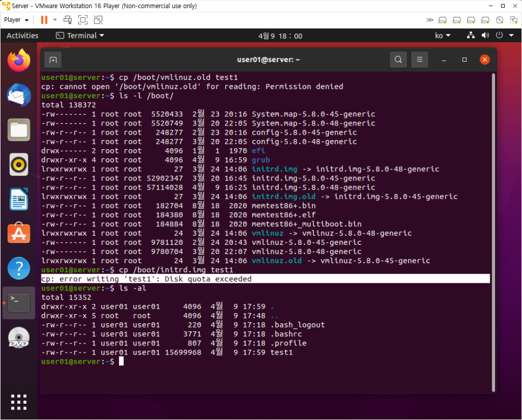Open the Player dropdown menu
The width and height of the screenshot is (522, 420).
coord(16,20)
